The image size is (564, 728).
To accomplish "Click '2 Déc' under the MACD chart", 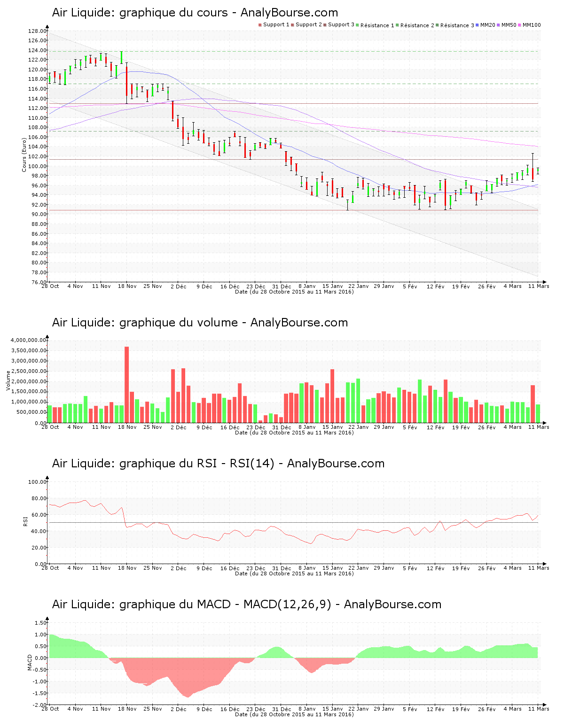I will tap(179, 709).
